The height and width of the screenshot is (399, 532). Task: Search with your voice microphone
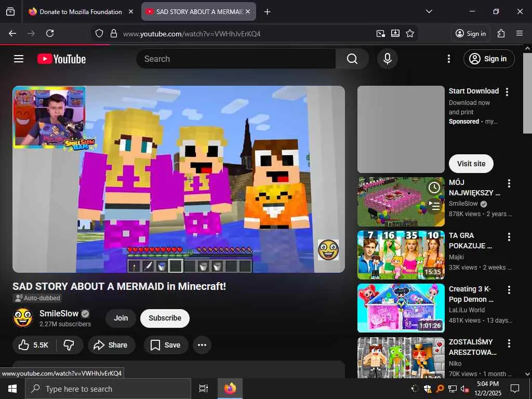[x=388, y=59]
